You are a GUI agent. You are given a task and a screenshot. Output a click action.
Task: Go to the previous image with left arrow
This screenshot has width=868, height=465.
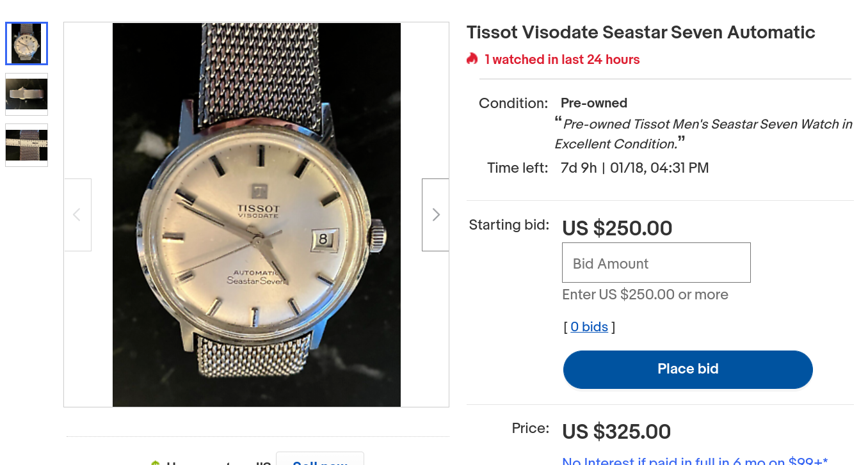77,215
